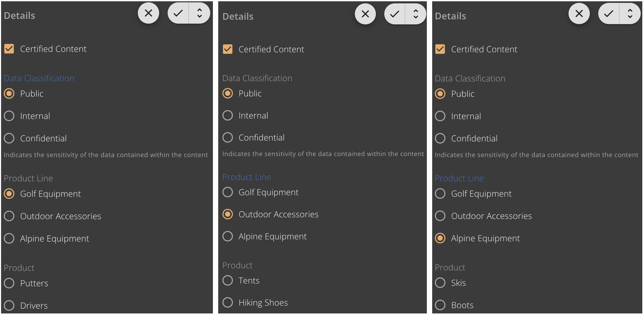Confirm changes with left panel checkmark icon
Screen dimensions: 644x316
pyautogui.click(x=178, y=13)
